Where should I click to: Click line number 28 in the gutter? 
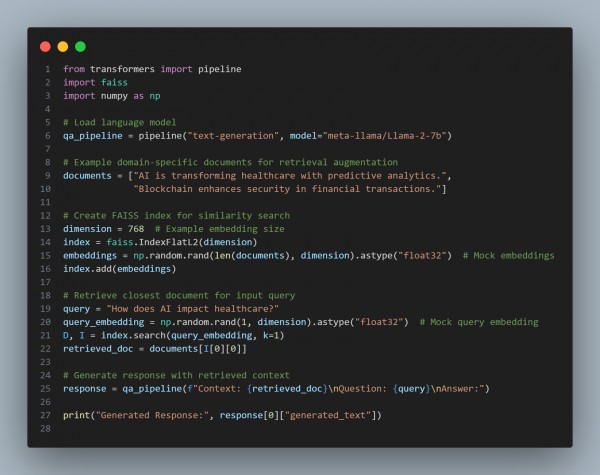[x=45, y=429]
